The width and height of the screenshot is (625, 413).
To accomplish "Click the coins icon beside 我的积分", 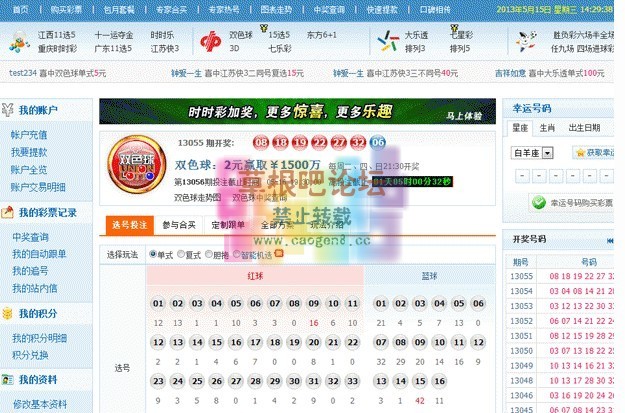I will coord(7,313).
